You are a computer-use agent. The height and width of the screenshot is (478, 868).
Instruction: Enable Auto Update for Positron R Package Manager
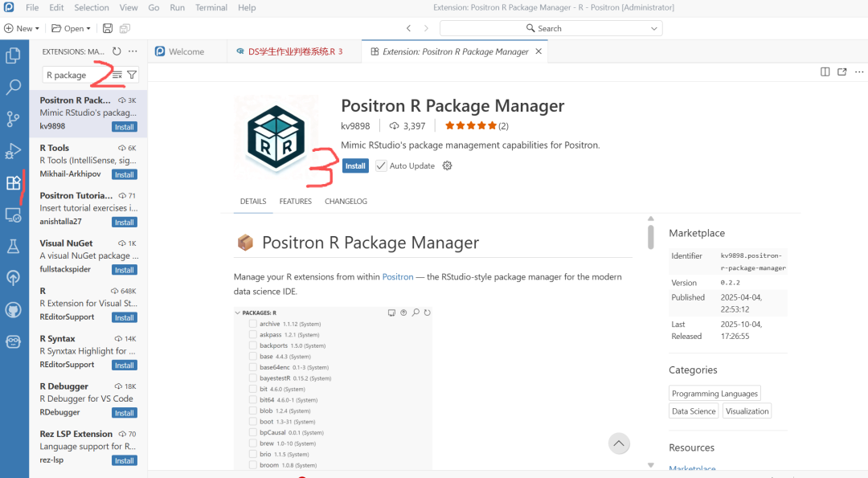[381, 165]
